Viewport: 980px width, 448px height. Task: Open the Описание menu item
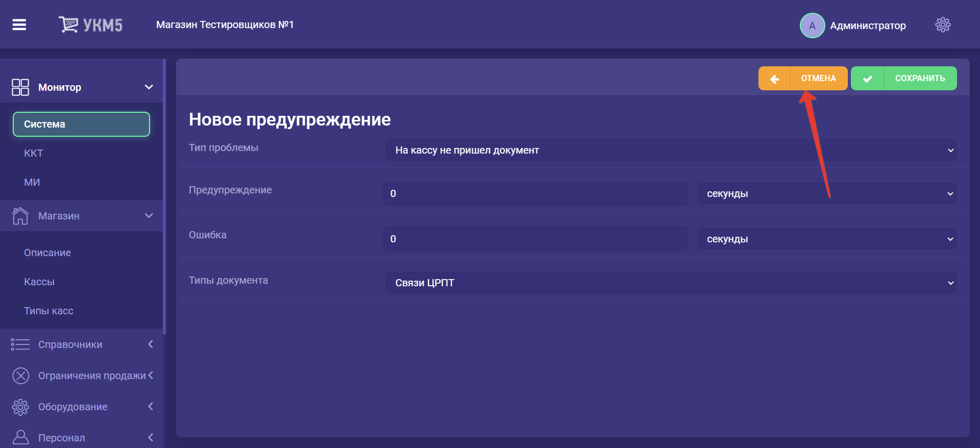coord(47,253)
